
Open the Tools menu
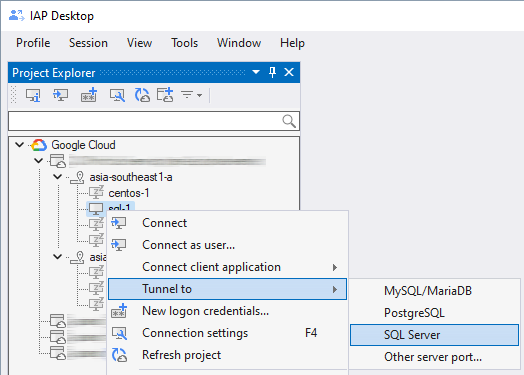pyautogui.click(x=184, y=43)
